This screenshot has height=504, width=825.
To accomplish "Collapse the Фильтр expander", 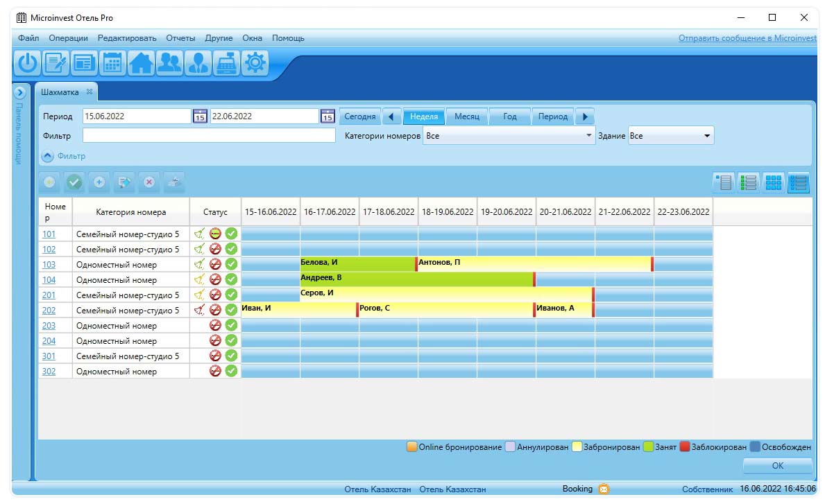I will pyautogui.click(x=48, y=156).
